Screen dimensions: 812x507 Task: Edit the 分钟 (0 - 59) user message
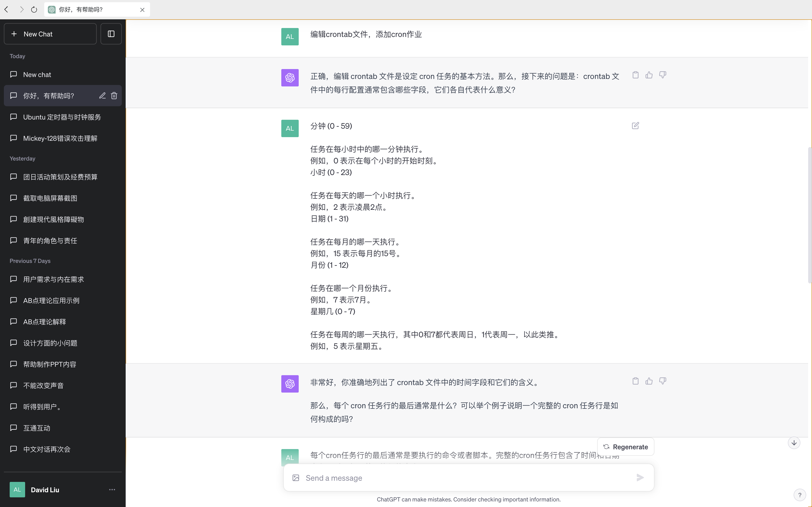[x=635, y=126]
